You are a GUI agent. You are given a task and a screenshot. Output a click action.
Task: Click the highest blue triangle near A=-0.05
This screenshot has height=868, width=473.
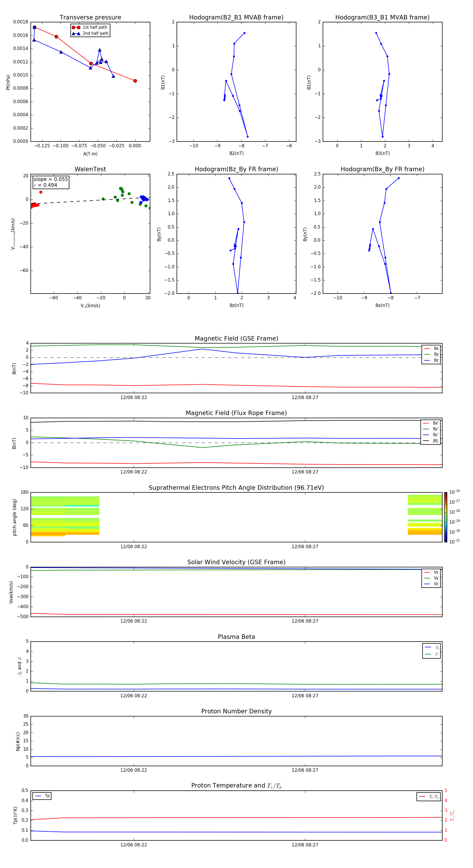[x=100, y=50]
